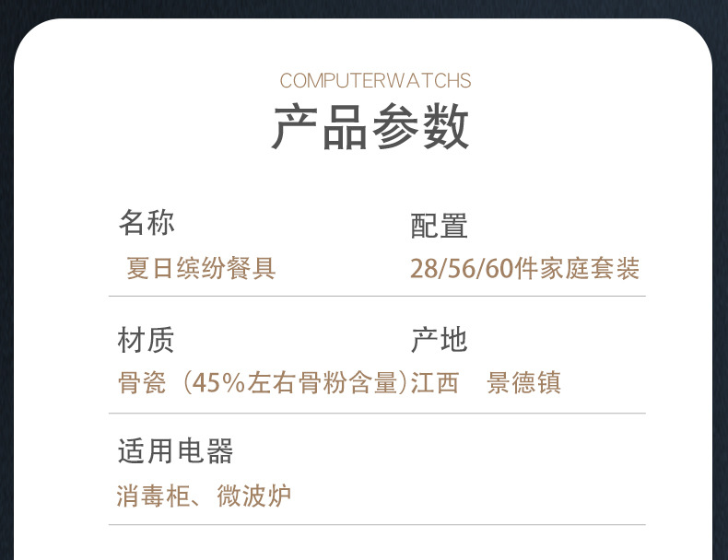Select the 适用电器 label

pos(175,451)
